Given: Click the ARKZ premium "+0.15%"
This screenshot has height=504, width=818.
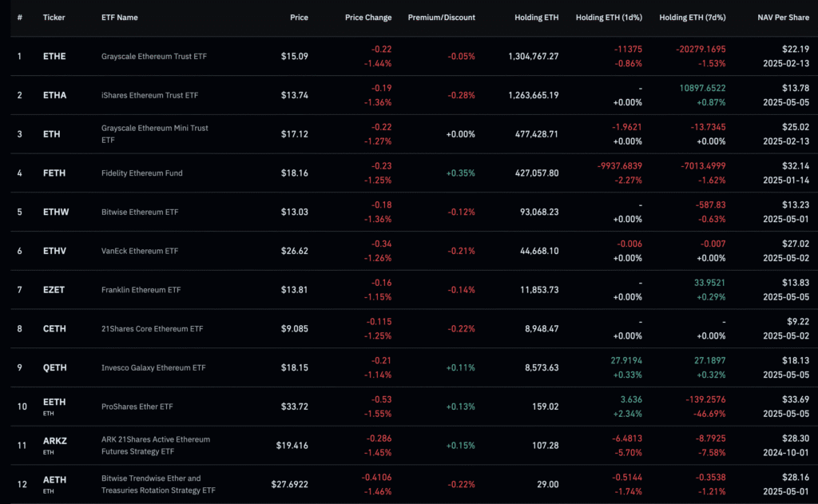Looking at the screenshot, I should pos(461,446).
